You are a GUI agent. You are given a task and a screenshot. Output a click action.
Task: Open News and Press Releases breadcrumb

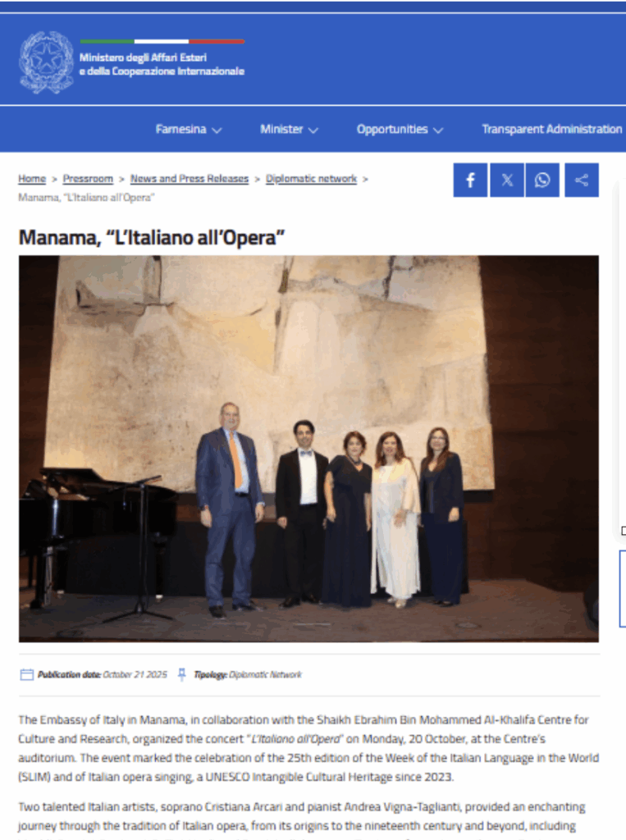[x=190, y=178]
